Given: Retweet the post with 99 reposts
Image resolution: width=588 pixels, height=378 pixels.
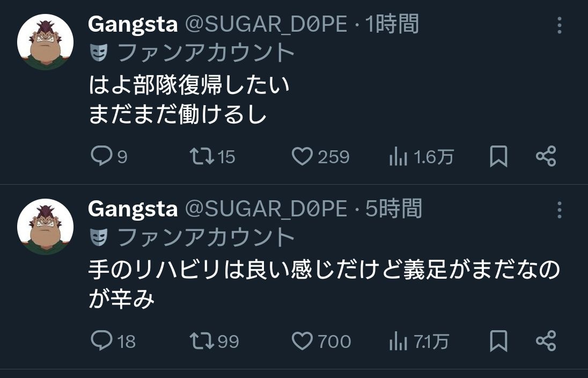Looking at the screenshot, I should [202, 341].
